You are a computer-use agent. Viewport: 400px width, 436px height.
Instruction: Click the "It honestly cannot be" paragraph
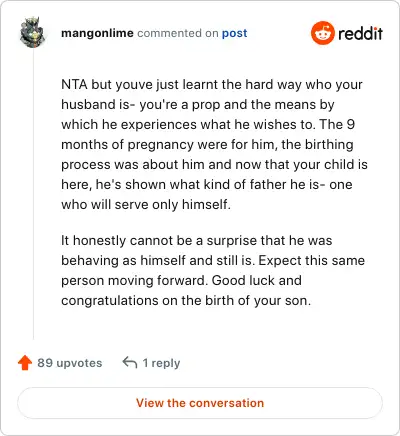pos(213,270)
